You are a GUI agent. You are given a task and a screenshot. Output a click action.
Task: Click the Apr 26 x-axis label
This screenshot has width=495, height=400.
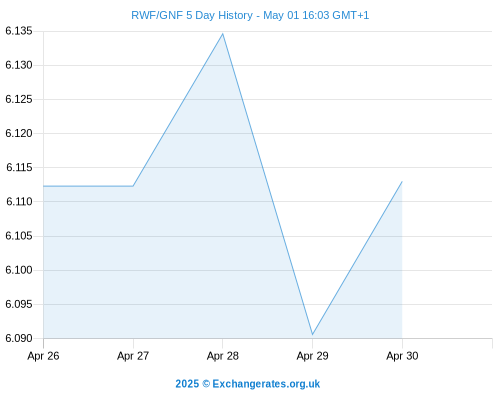pos(43,356)
